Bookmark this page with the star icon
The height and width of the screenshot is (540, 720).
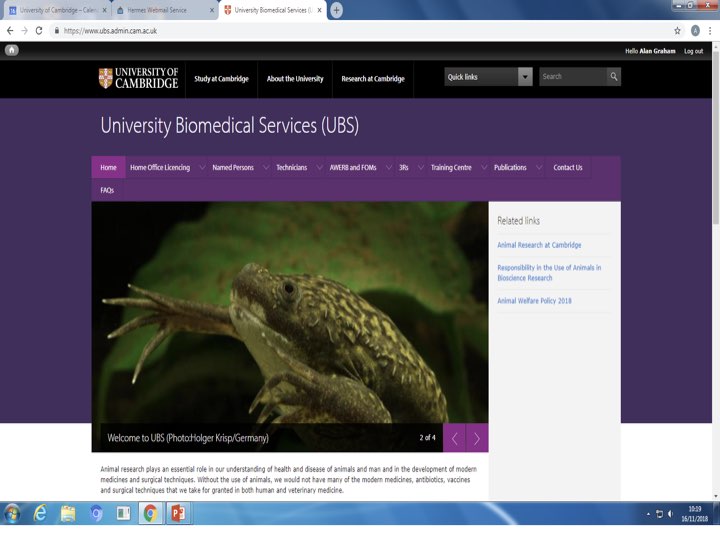[678, 31]
